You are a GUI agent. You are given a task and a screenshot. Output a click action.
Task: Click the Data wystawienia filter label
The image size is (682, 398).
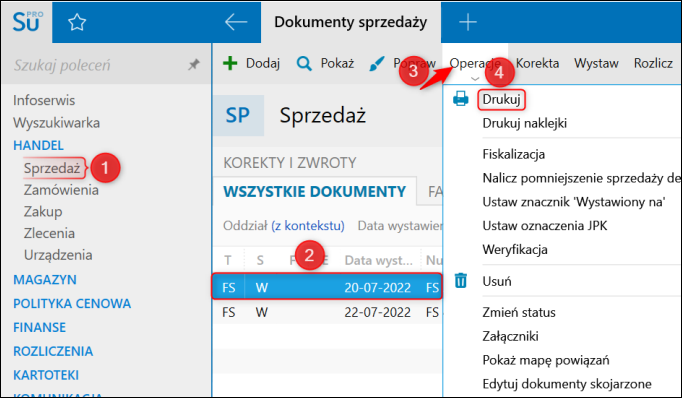400,226
